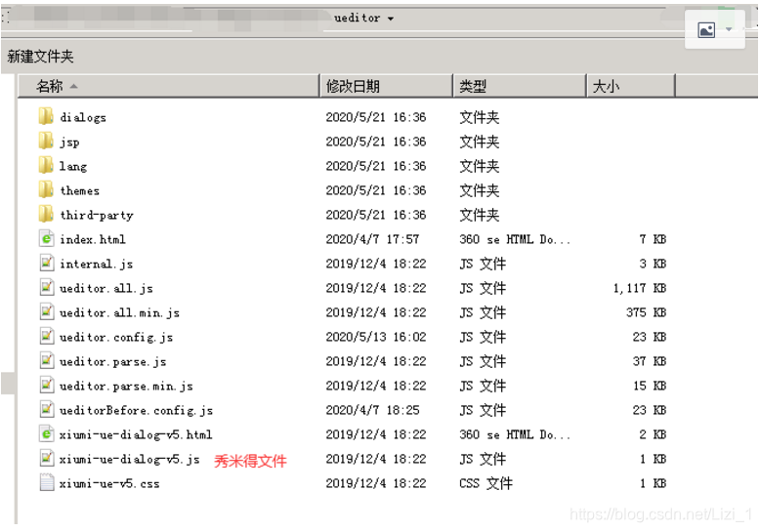Click the xiumi-ue-dialog-v5.html file name
760x532 pixels.
(x=136, y=434)
